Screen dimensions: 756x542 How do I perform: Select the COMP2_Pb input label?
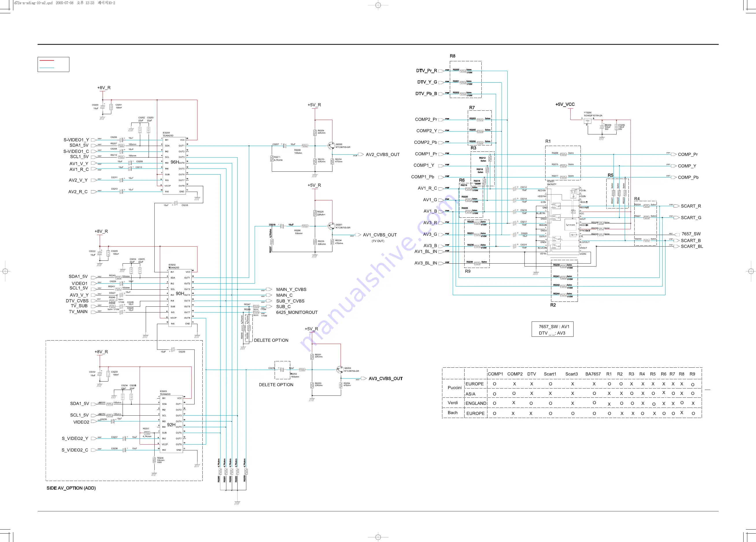pos(426,142)
